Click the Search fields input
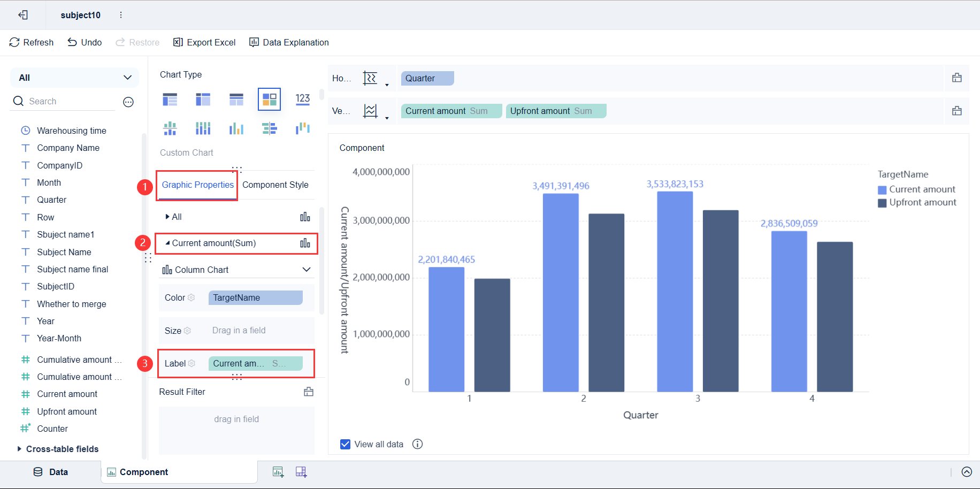980x489 pixels. click(63, 101)
